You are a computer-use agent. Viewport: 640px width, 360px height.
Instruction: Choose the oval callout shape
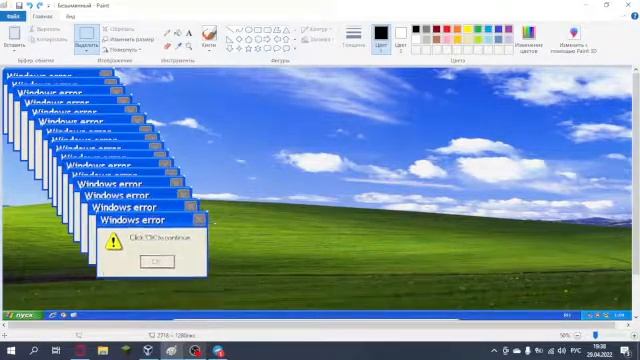coord(277,49)
